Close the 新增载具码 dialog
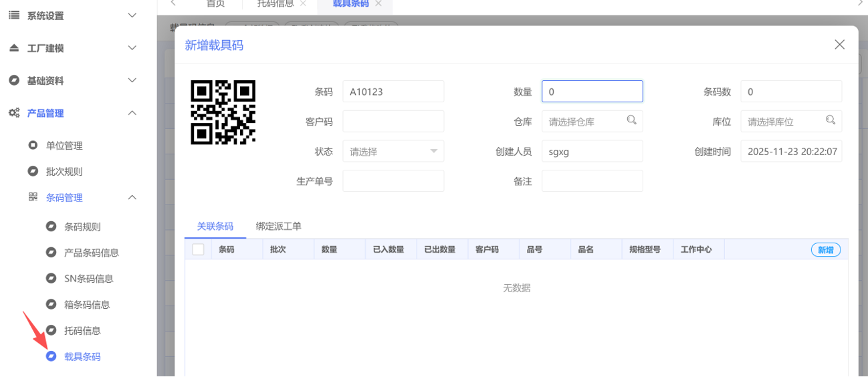Viewport: 868px width, 377px height. 839,45
